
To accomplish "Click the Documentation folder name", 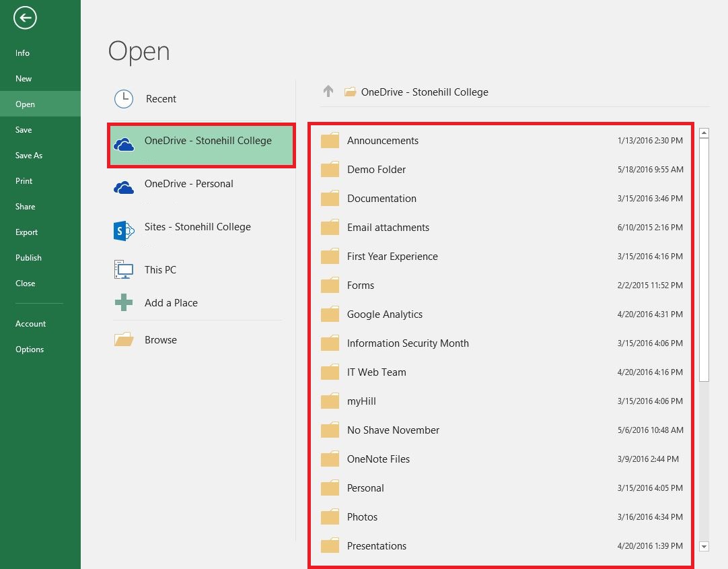I will [x=382, y=199].
